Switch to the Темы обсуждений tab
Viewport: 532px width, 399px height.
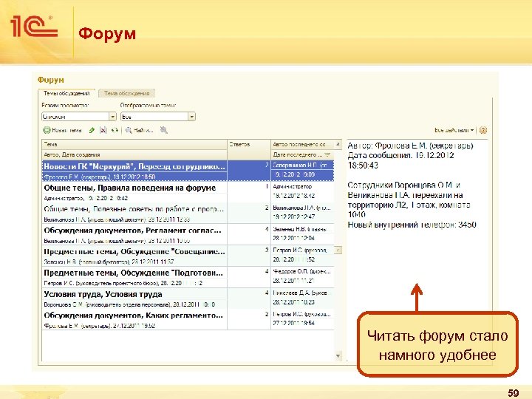(x=66, y=93)
